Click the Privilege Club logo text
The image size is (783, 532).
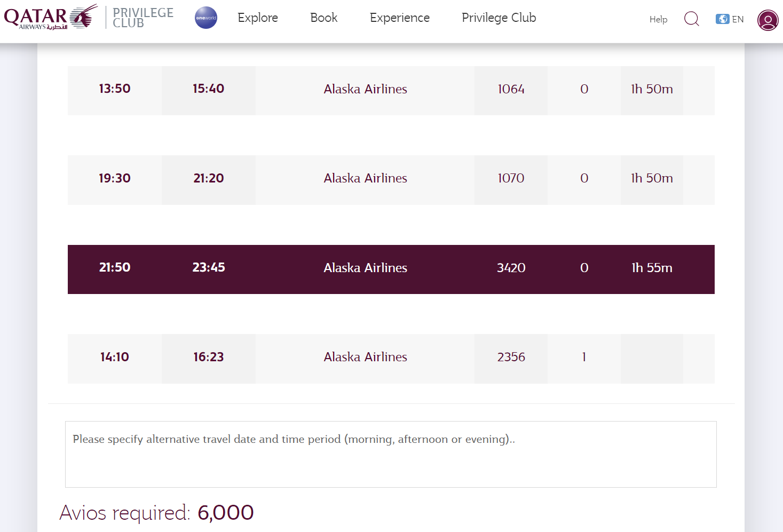pyautogui.click(x=143, y=18)
